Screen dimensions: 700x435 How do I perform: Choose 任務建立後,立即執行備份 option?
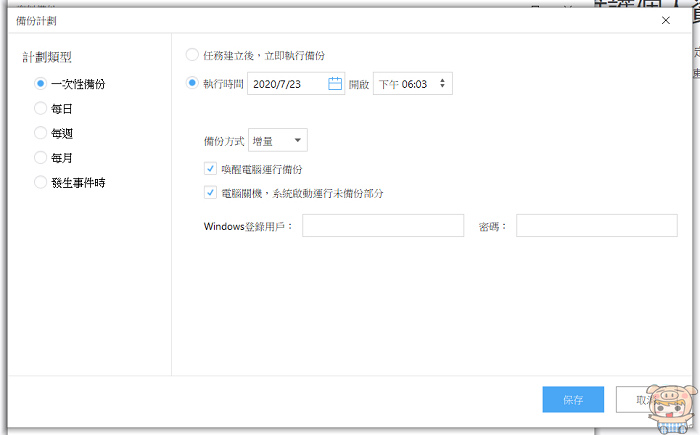click(x=193, y=55)
